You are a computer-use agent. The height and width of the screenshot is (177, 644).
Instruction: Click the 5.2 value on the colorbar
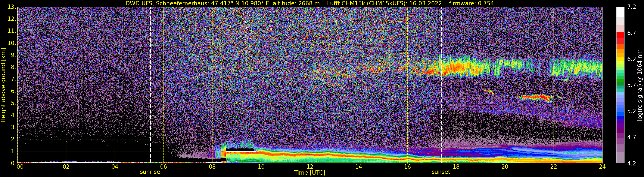(x=632, y=111)
